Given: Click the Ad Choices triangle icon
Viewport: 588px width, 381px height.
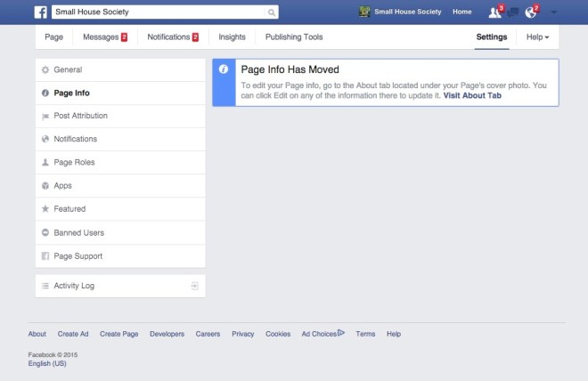Looking at the screenshot, I should tap(341, 332).
